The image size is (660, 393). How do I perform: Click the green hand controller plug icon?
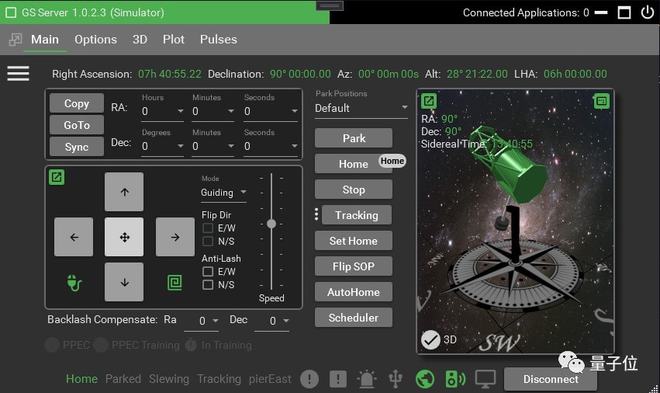pyautogui.click(x=74, y=283)
